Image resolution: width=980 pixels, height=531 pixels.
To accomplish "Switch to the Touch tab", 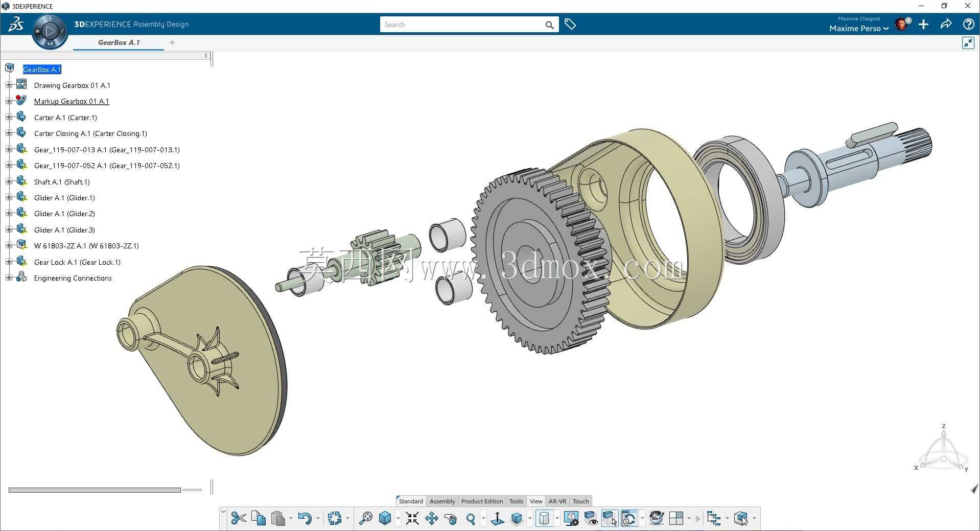I will (581, 501).
